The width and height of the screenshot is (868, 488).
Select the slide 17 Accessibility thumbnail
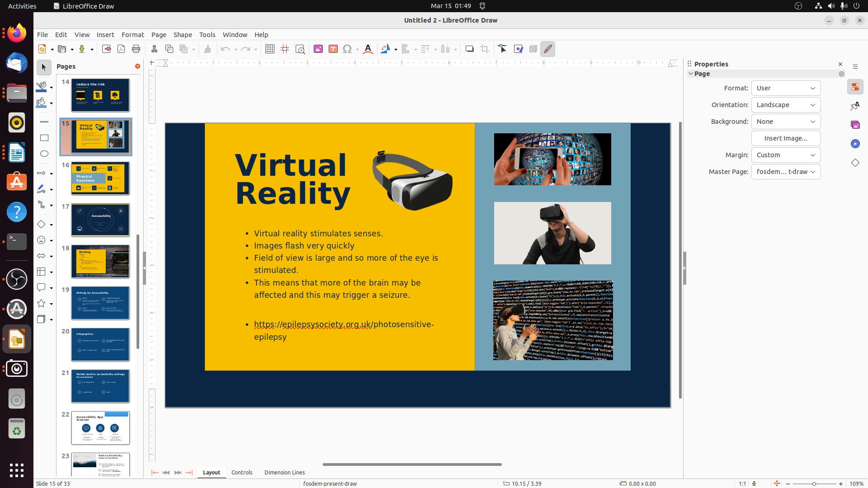click(x=100, y=220)
